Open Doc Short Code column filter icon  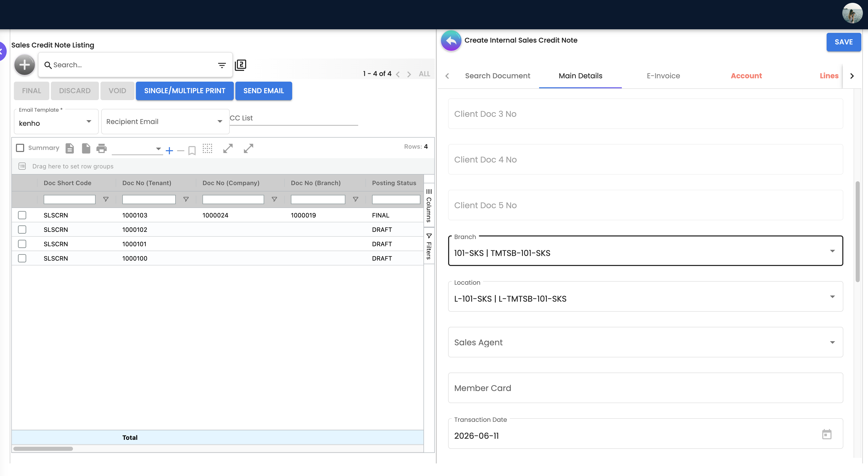(x=106, y=199)
